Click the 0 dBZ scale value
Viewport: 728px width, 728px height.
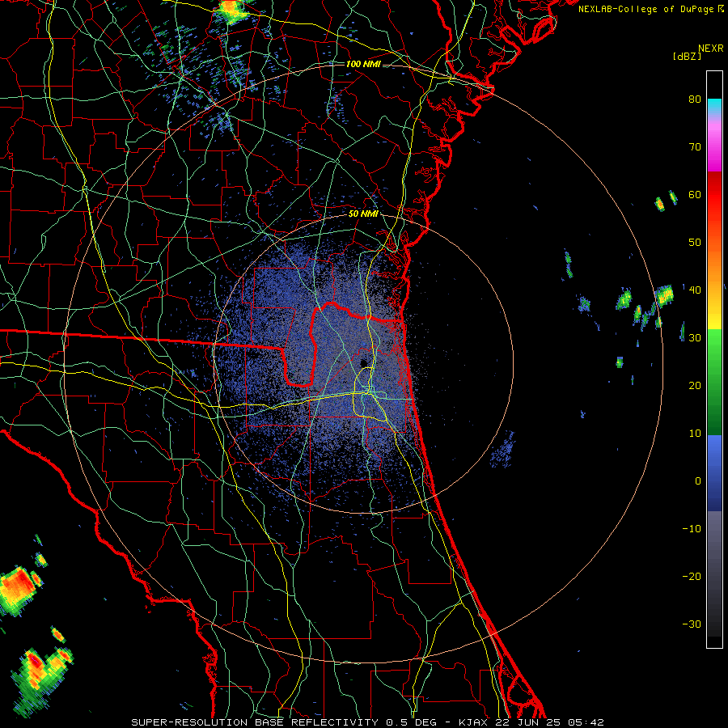click(698, 481)
